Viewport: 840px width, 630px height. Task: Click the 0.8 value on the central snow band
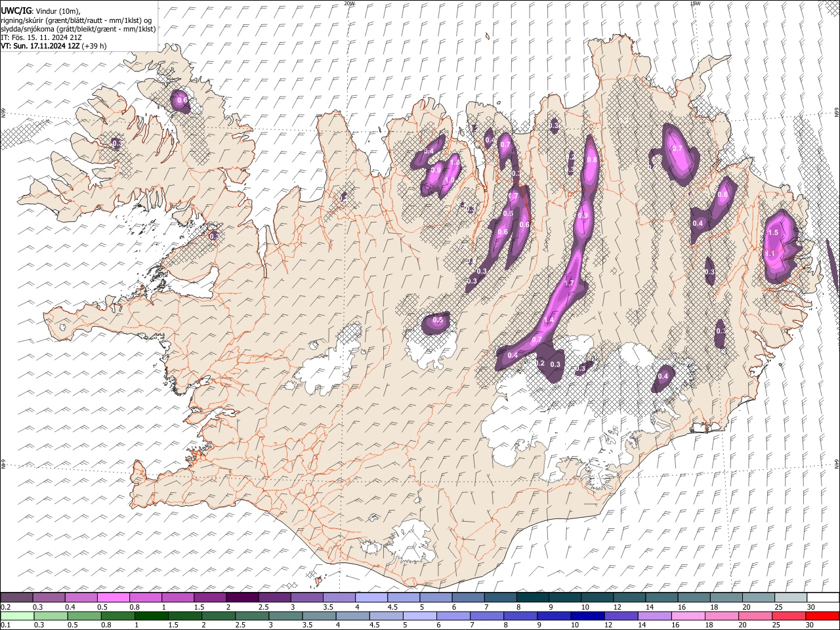pos(592,159)
